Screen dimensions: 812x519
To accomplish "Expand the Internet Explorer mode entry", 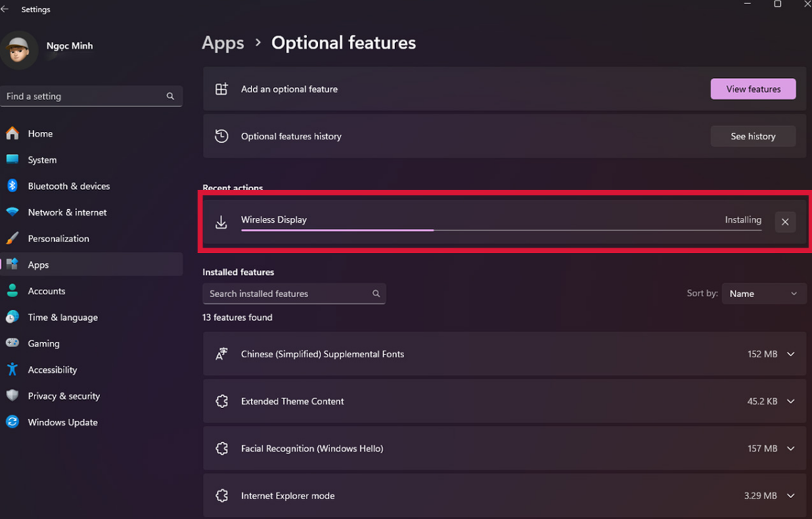I will click(790, 496).
